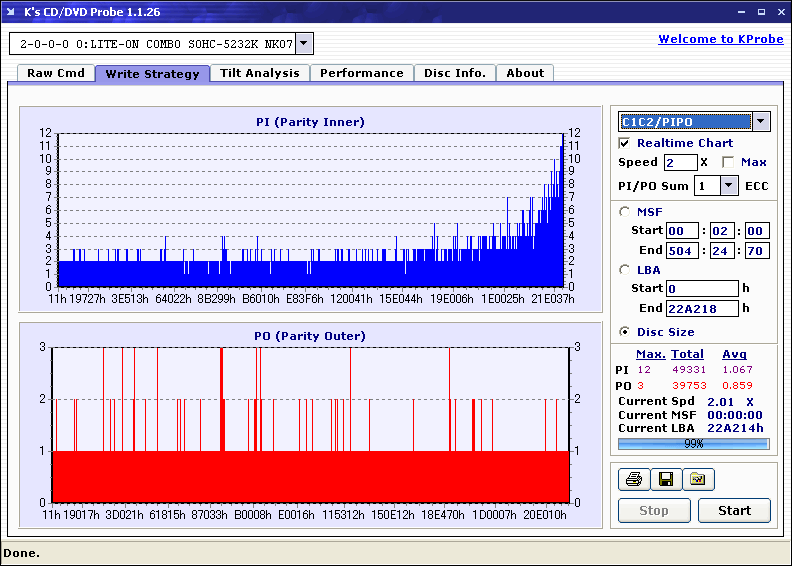This screenshot has height=566, width=792.
Task: Click the floppy disk save icon
Action: click(x=665, y=480)
